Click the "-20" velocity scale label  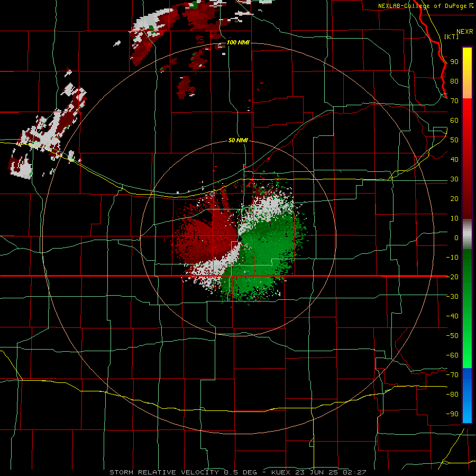(452, 277)
